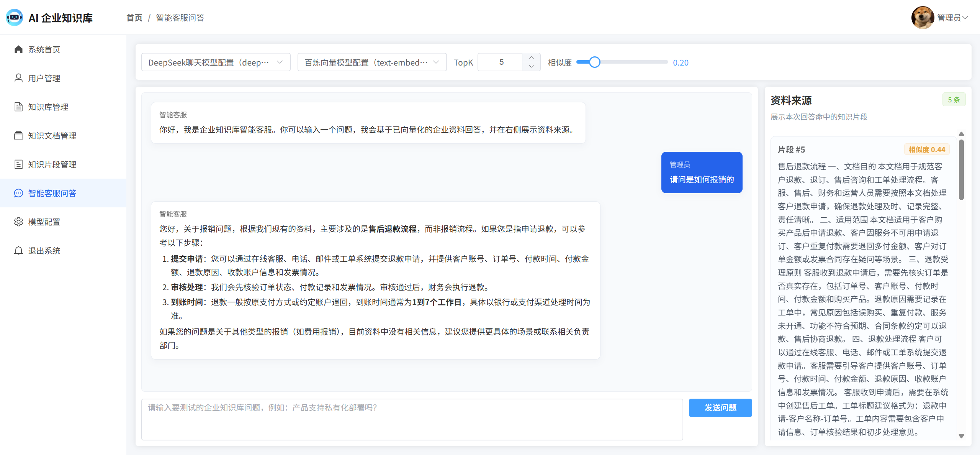Viewport: 980px width, 455px height.
Task: Click the 资料来源 heading
Action: [791, 100]
